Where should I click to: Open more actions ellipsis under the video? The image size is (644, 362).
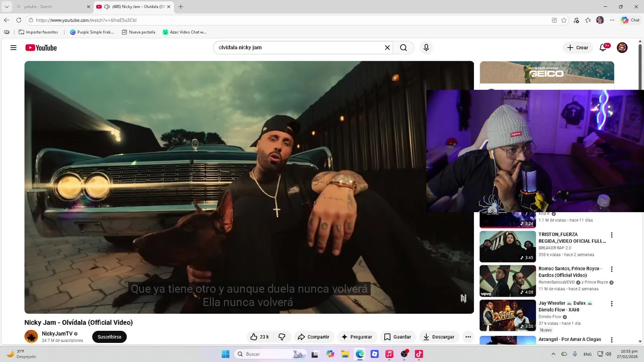468,337
